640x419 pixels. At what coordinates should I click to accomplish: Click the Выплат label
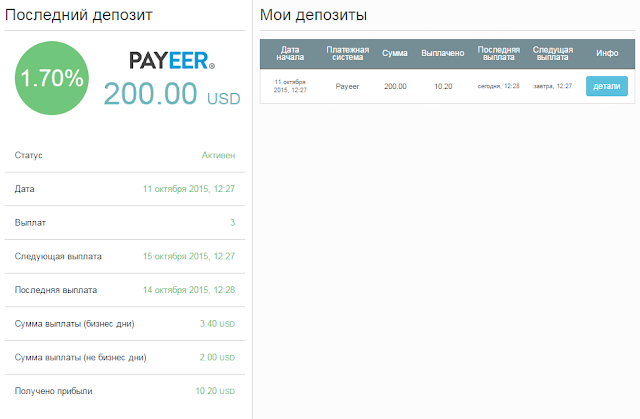pyautogui.click(x=30, y=223)
